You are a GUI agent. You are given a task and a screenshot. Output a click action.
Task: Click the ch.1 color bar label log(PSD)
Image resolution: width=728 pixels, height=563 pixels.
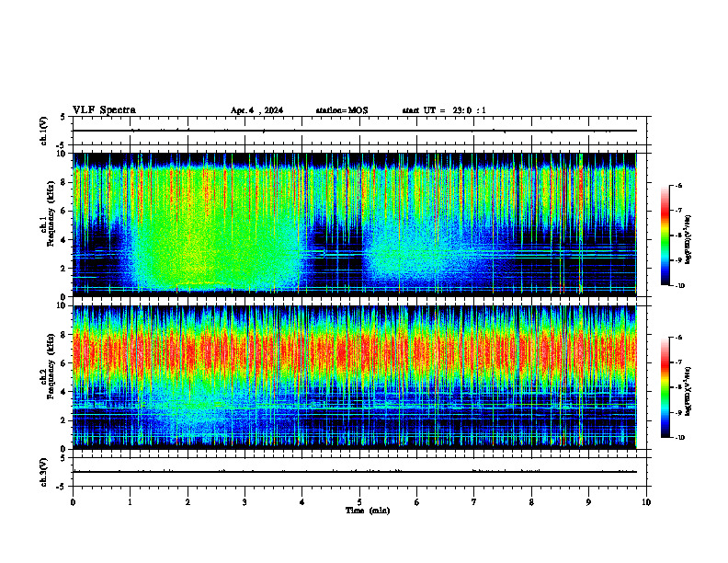[x=688, y=240]
